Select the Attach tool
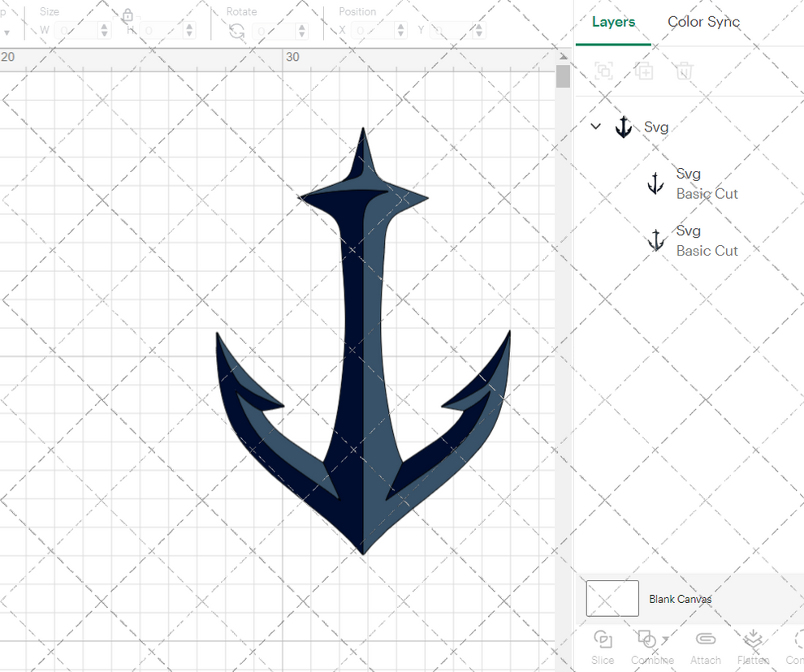The height and width of the screenshot is (672, 804). click(705, 645)
